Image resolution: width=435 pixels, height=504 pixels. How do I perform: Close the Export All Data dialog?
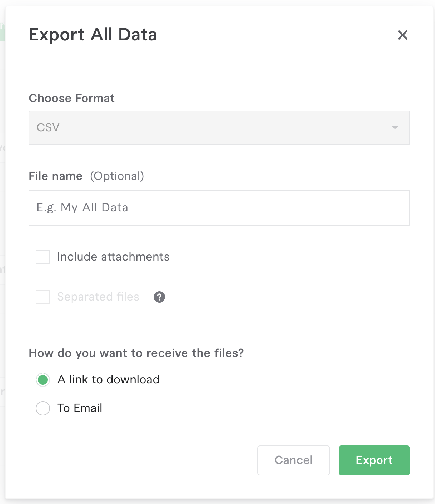(402, 35)
